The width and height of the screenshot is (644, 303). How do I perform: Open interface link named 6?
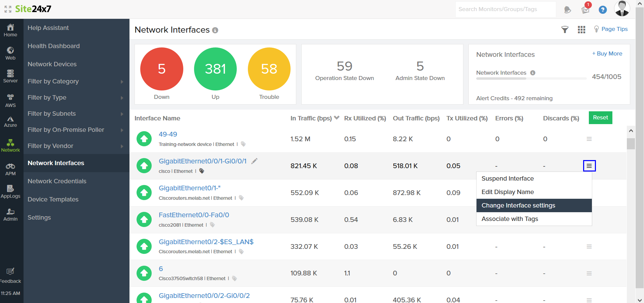(x=161, y=269)
